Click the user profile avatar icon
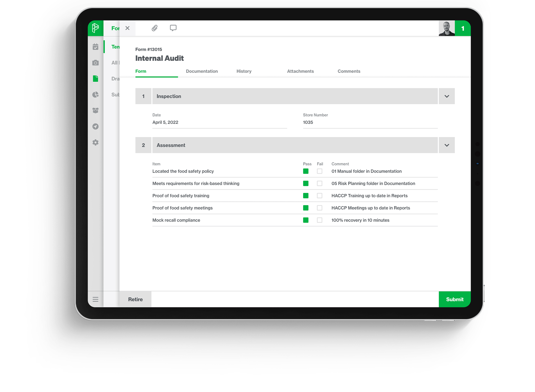Image resolution: width=535 pixels, height=392 pixels. [x=446, y=28]
